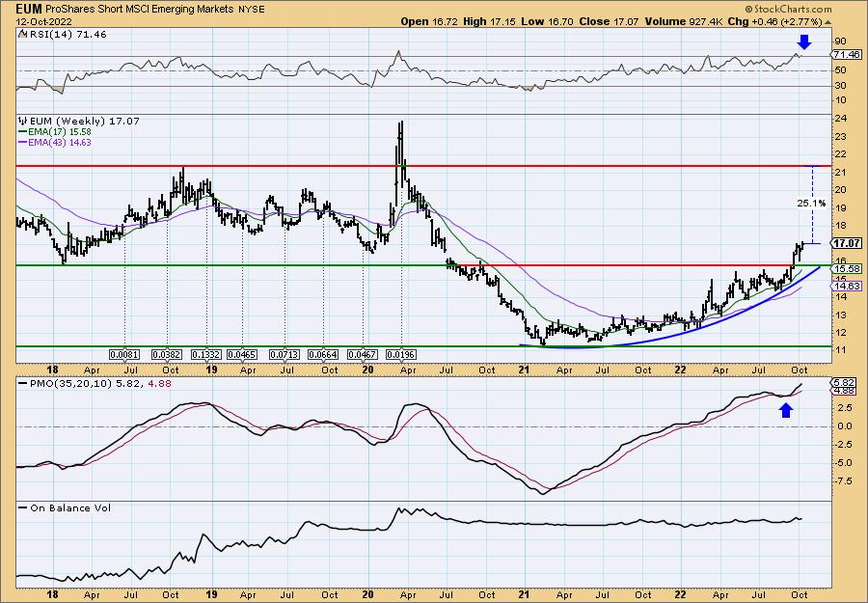Click the EUM (Weekly) 17.07 legend
This screenshot has height=603, width=868.
(x=84, y=121)
